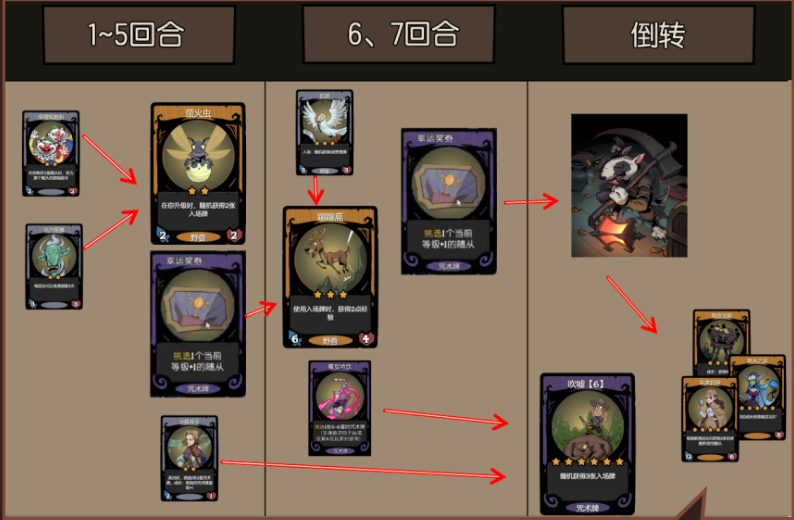Image resolution: width=794 pixels, height=520 pixels.
Task: Click the 咒术牌 label on 吹嘘 card
Action: tap(587, 507)
